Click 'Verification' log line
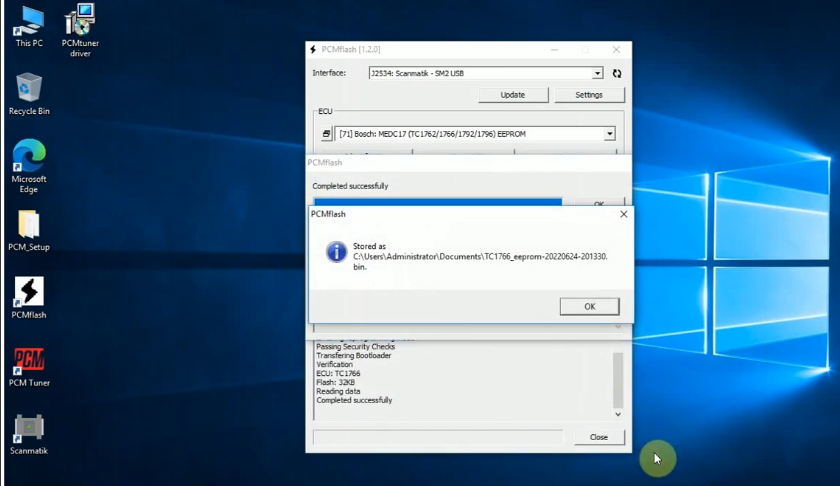This screenshot has width=840, height=486. [334, 364]
